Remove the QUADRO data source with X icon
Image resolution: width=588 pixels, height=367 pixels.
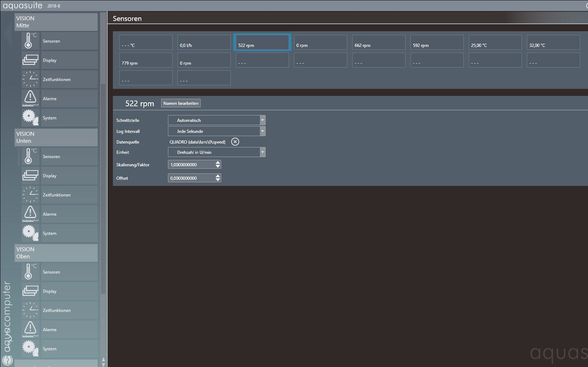(235, 142)
